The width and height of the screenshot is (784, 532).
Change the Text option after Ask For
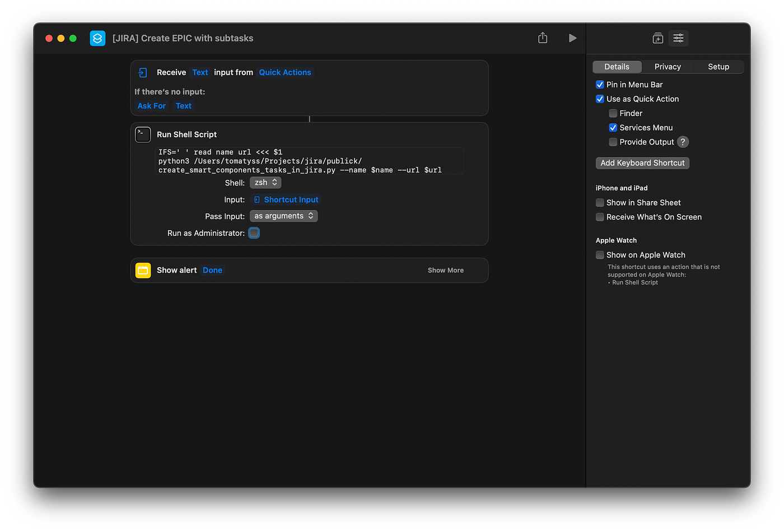(x=184, y=106)
